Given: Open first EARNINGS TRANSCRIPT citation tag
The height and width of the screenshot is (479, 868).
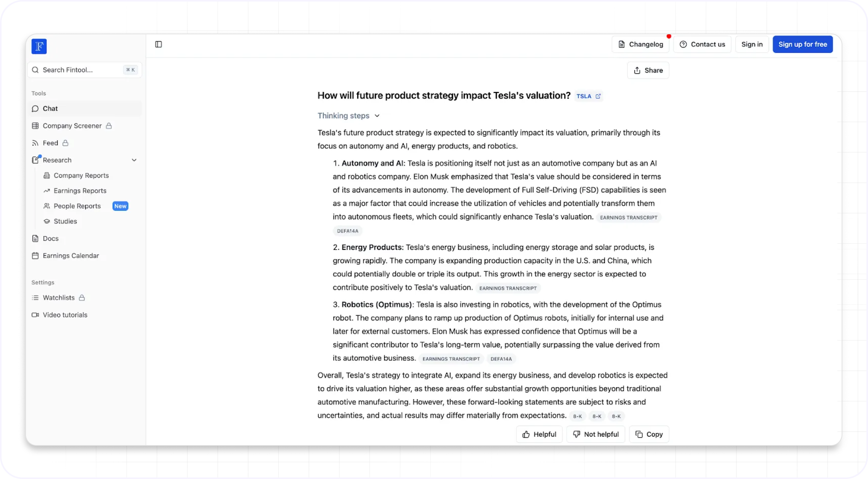Looking at the screenshot, I should [x=628, y=217].
